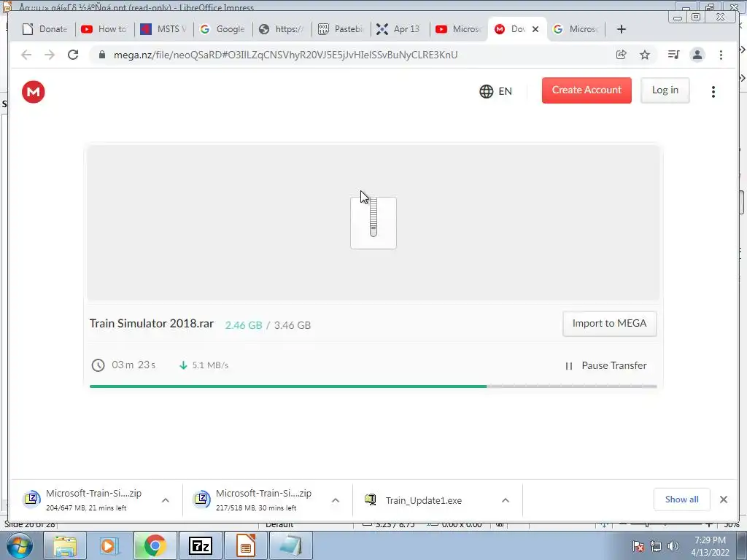Open File Explorer from the taskbar
This screenshot has width=747, height=560.
click(65, 545)
